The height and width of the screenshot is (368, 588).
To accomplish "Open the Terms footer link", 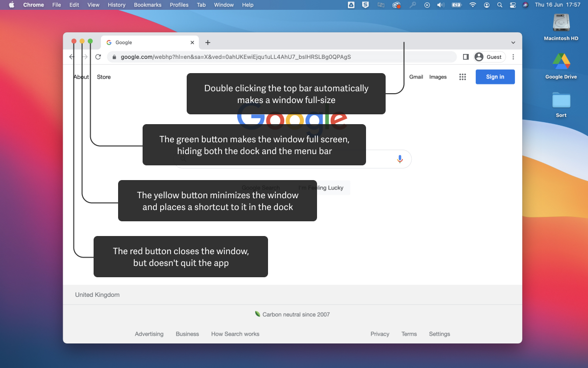I will point(409,334).
